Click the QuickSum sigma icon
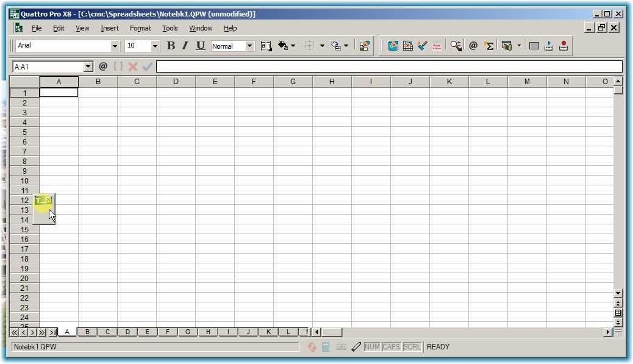 coord(488,46)
